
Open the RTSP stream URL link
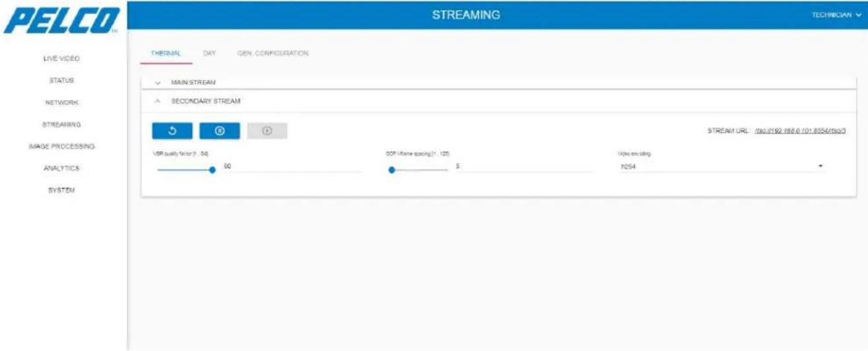coord(800,131)
